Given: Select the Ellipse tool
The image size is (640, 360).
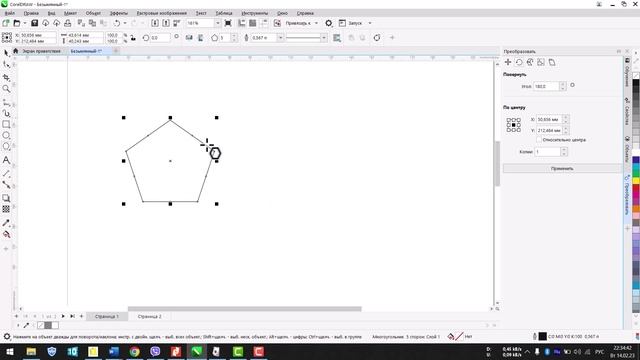Looking at the screenshot, I should 6,136.
